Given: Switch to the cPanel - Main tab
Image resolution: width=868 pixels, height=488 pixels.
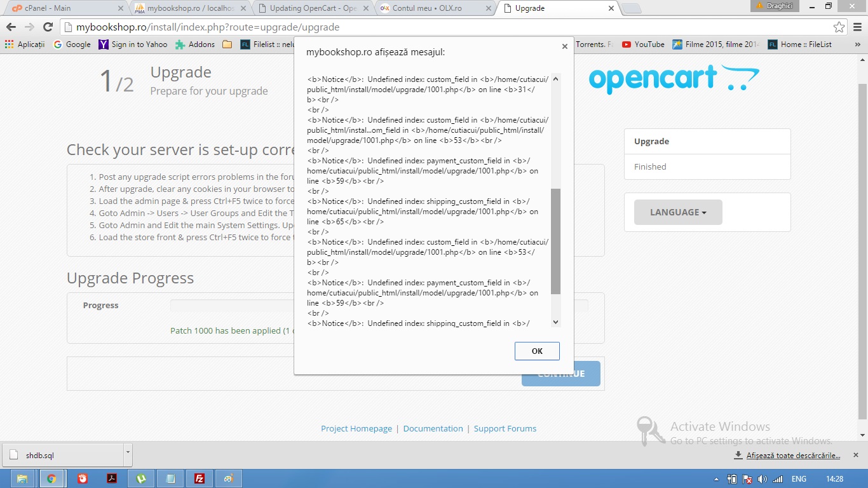Looking at the screenshot, I should [x=64, y=8].
